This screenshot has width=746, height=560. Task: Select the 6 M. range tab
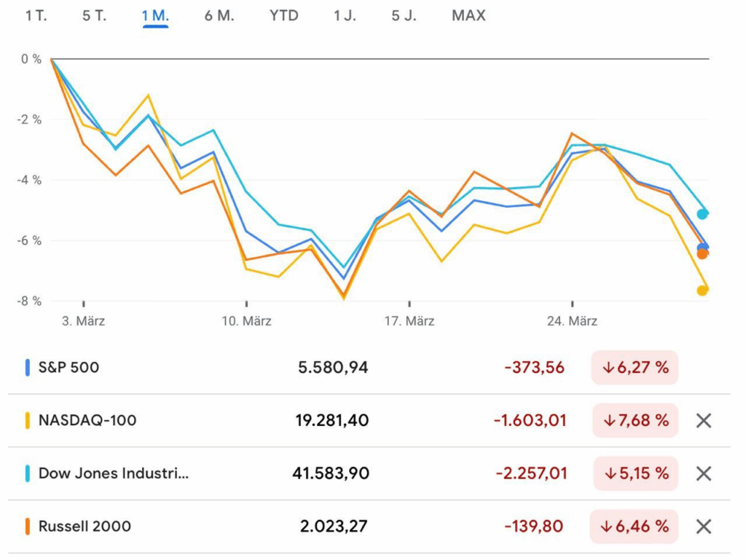tap(219, 16)
